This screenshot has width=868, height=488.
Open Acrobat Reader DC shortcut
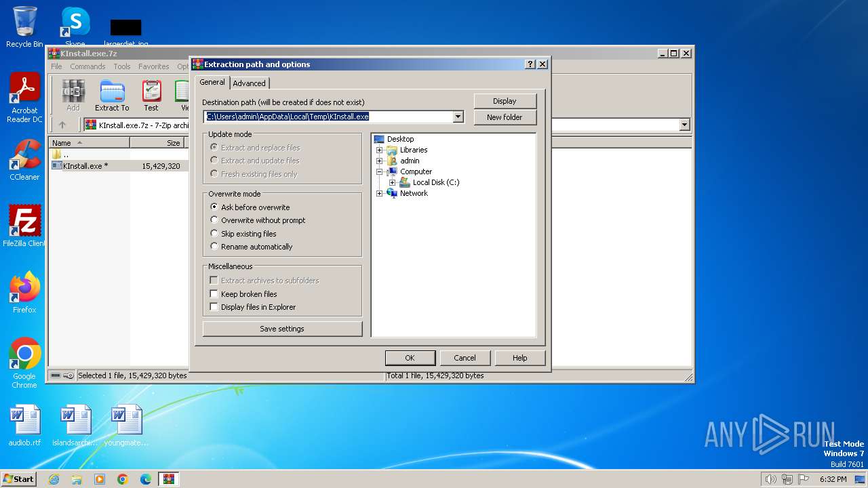[24, 98]
